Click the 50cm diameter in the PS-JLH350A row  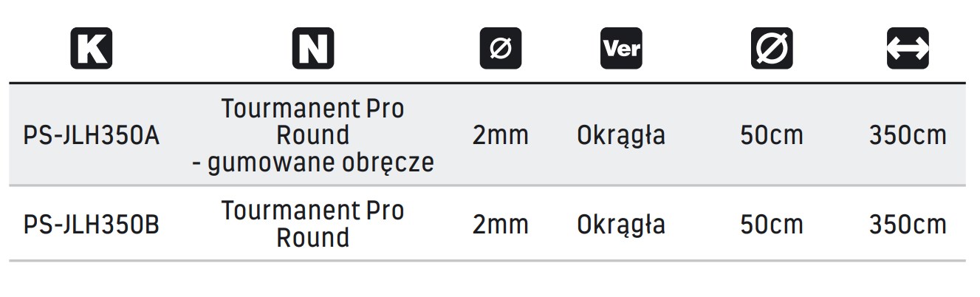[772, 136]
